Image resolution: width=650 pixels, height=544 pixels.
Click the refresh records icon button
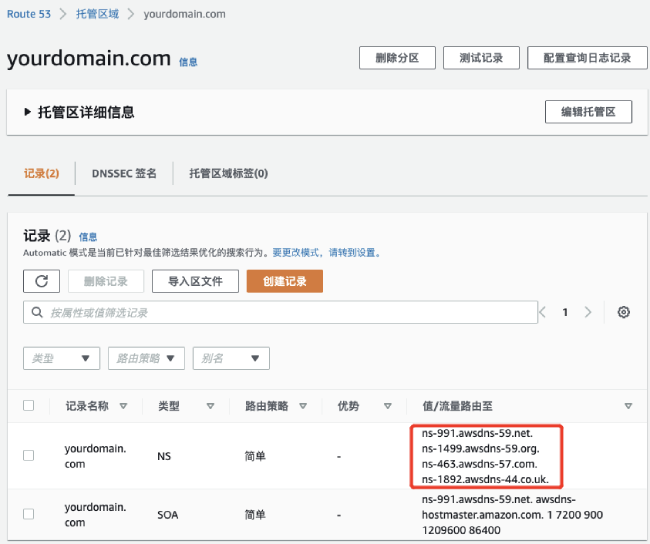click(41, 281)
